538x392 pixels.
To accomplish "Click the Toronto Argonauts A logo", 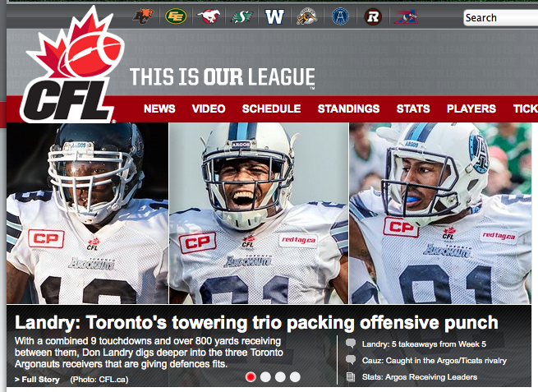I will click(x=340, y=16).
